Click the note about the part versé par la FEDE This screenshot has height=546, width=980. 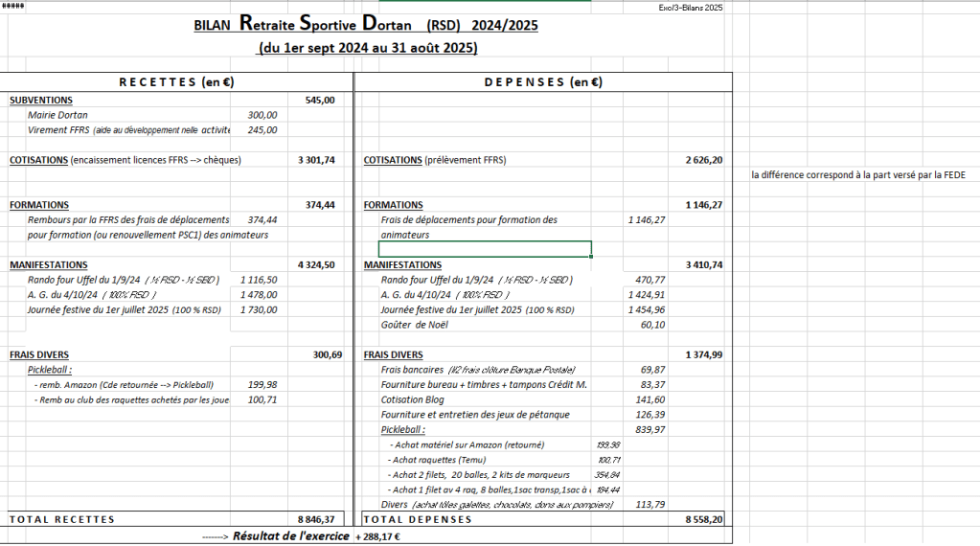[857, 174]
